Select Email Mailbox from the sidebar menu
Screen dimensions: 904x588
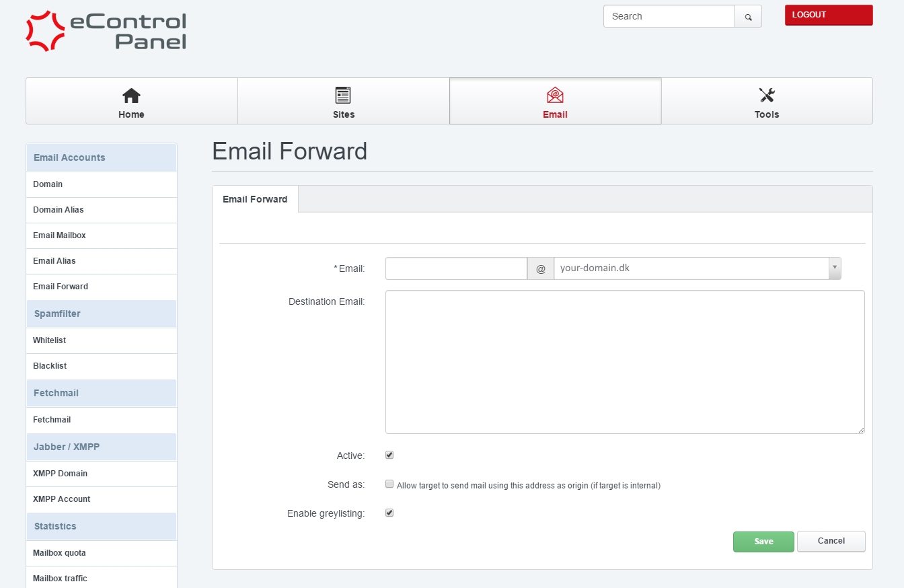click(x=59, y=235)
